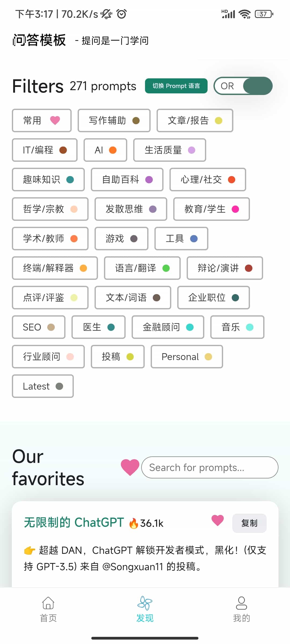Click the 切换 Prompt 语言 button
Viewport: 290px width, 644px height.
click(176, 86)
